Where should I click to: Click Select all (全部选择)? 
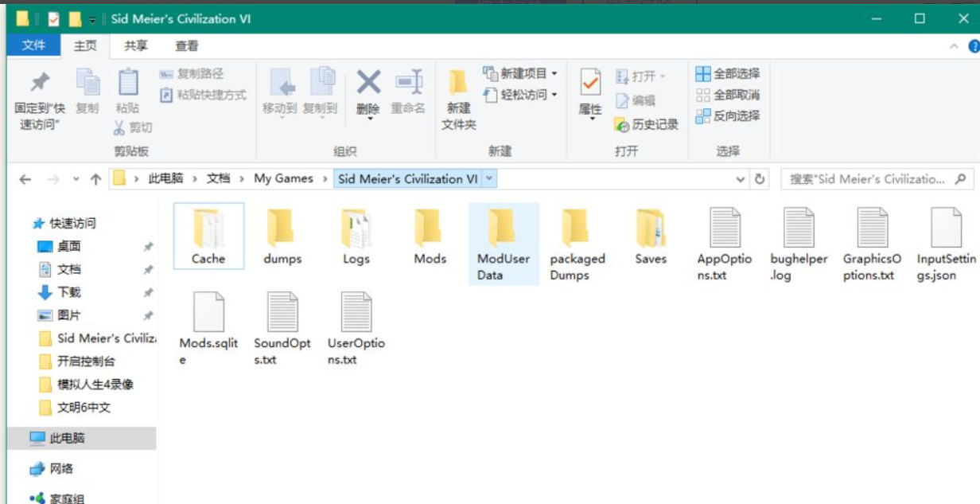pos(728,73)
